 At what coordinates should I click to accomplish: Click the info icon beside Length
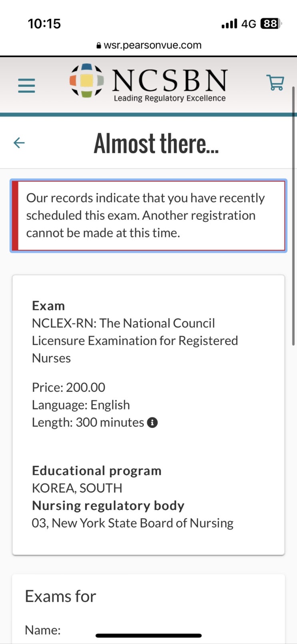152,422
